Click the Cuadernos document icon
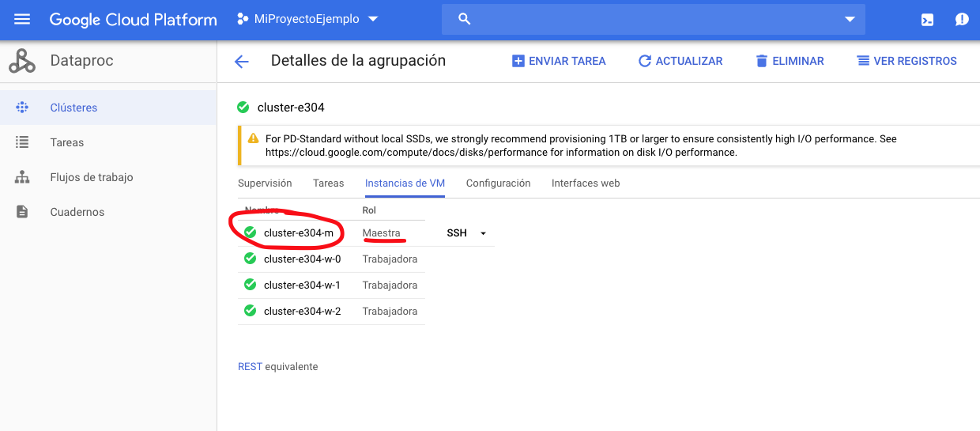 pos(22,212)
